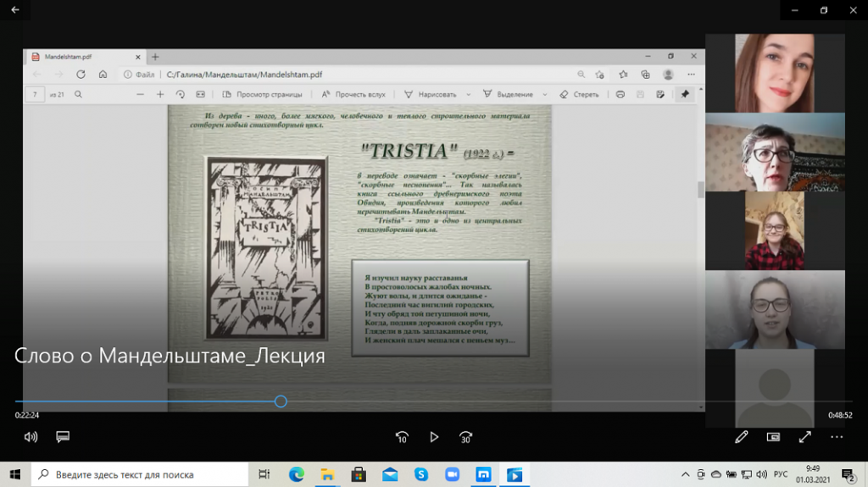The image size is (868, 487).
Task: Switch to mini view mode
Action: pos(773,437)
